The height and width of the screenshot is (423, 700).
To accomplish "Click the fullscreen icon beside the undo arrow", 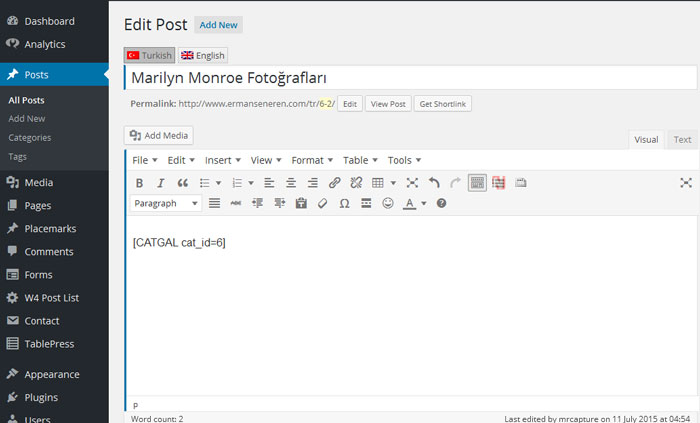I will [x=412, y=183].
